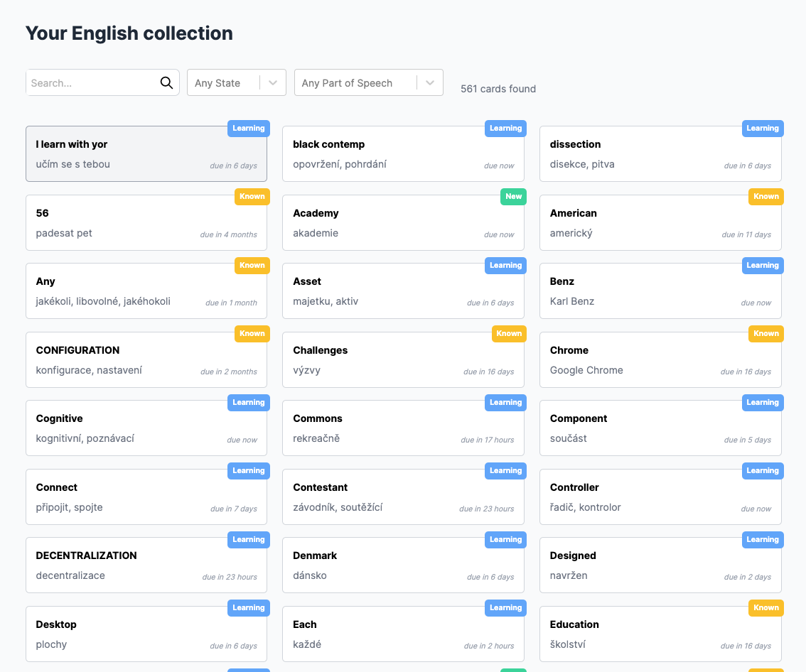Open the 'I learn with yor' card
The height and width of the screenshot is (672, 806).
pyautogui.click(x=146, y=154)
